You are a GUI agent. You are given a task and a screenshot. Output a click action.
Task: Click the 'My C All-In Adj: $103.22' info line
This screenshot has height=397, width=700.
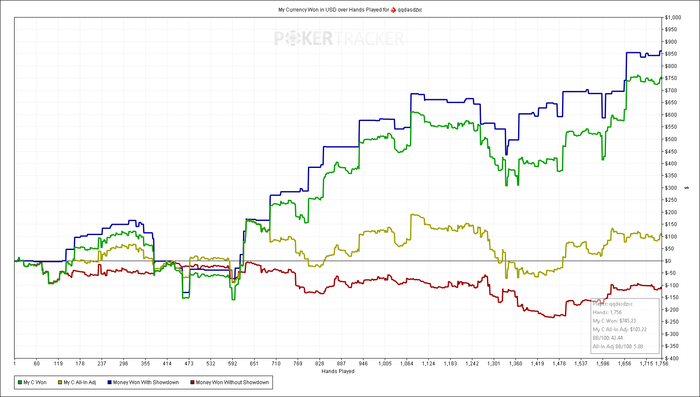(620, 329)
